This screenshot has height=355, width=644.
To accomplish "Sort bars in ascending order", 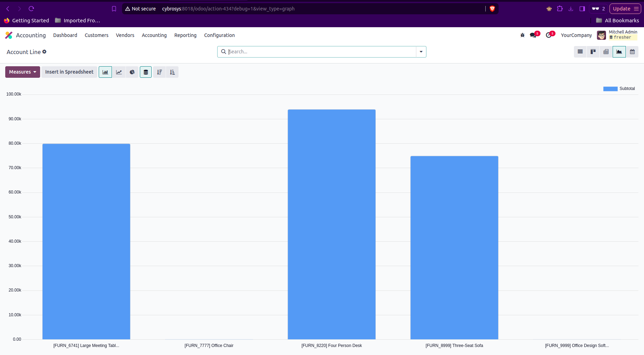I will click(172, 72).
